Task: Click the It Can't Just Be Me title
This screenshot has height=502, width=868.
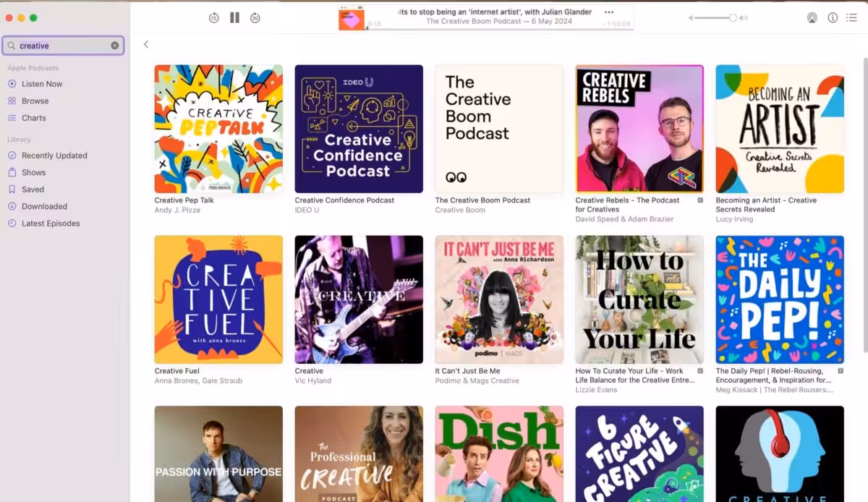Action: click(467, 371)
